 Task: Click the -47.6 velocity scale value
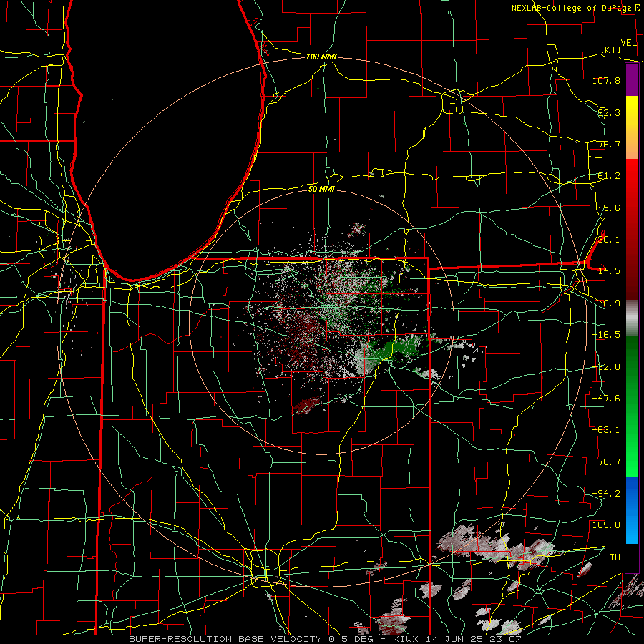click(606, 399)
